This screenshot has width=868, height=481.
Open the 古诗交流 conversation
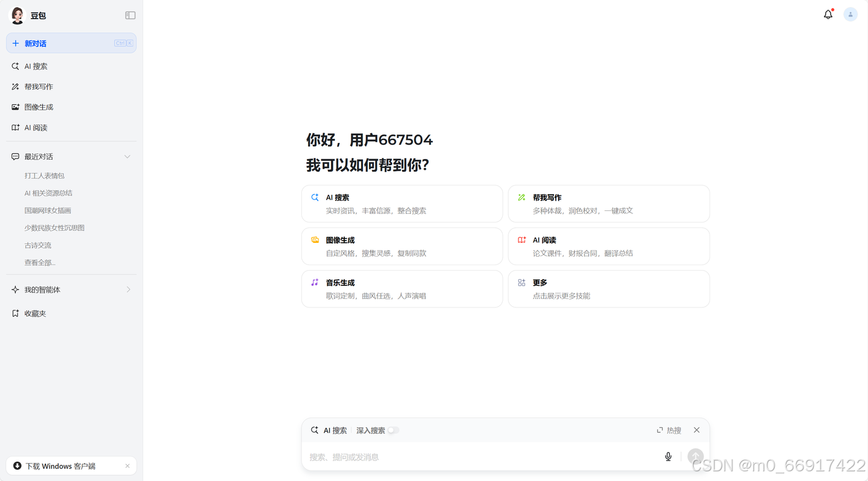[x=38, y=246]
